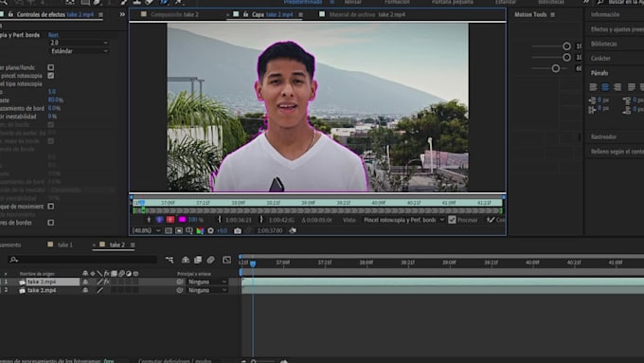The height and width of the screenshot is (363, 644).
Task: Open the Controles de efectos panel menu
Action: (x=100, y=14)
